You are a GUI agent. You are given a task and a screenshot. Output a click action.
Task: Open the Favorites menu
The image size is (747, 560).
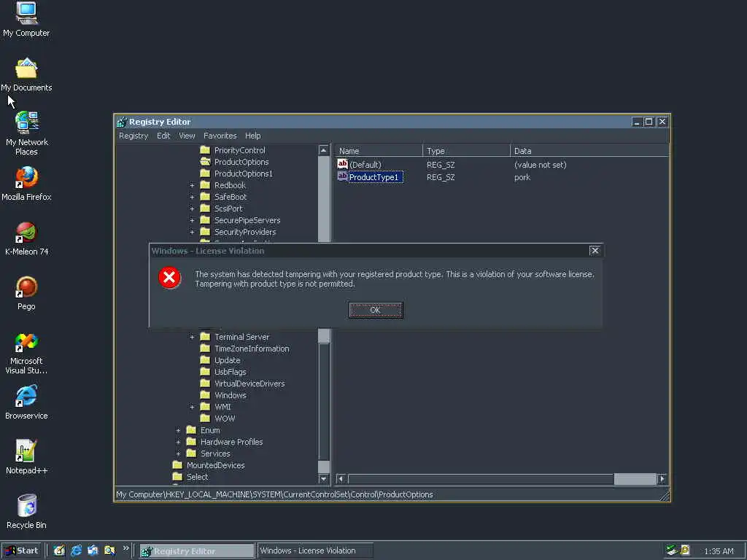[220, 136]
